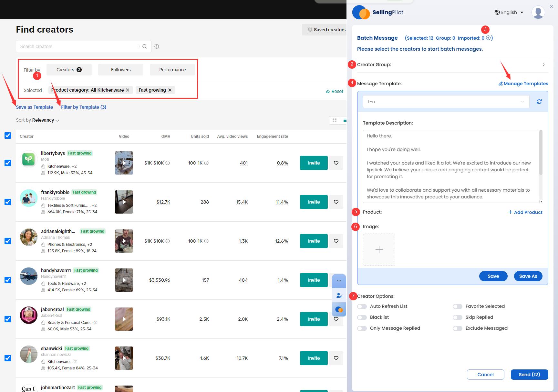
Task: Open the user avatar profile
Action: pyautogui.click(x=538, y=12)
